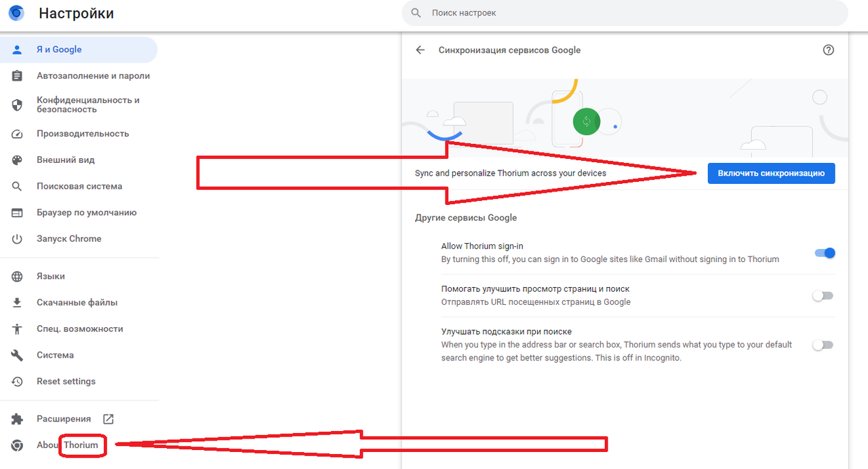Image resolution: width=868 pixels, height=469 pixels.
Task: Enable Помогать улучшить просмотр страниц и поиск toggle
Action: [823, 295]
